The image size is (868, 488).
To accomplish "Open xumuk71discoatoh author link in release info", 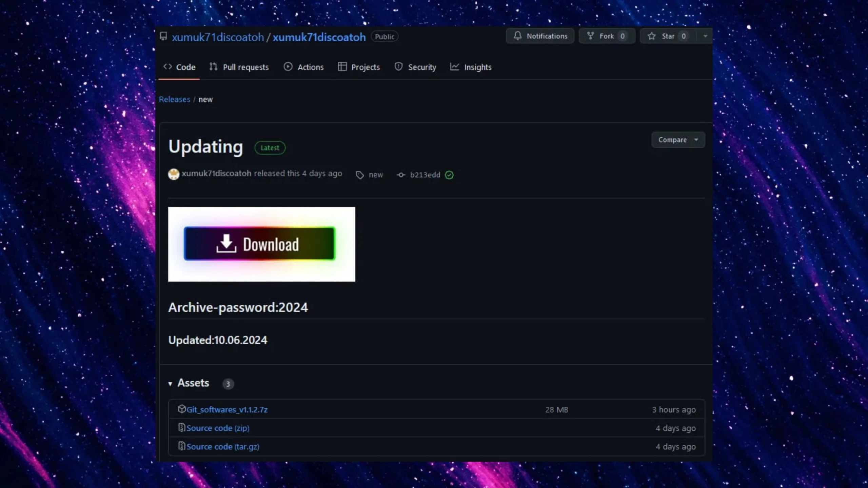I will tap(216, 173).
